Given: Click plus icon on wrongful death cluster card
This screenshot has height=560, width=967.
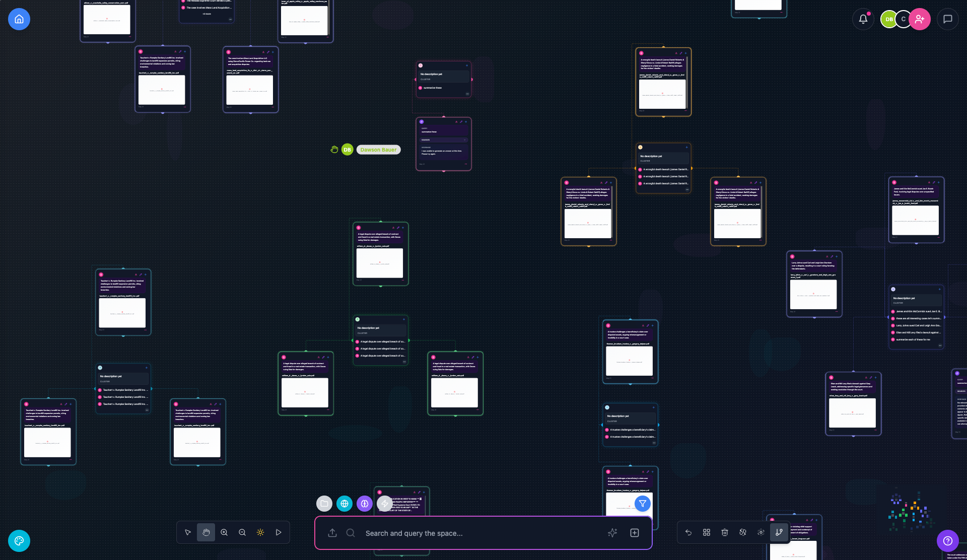Looking at the screenshot, I should click(686, 147).
